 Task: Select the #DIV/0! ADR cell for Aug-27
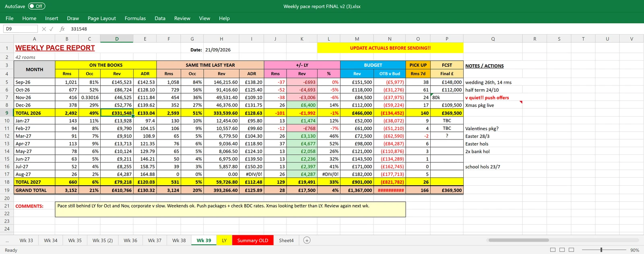252,174
